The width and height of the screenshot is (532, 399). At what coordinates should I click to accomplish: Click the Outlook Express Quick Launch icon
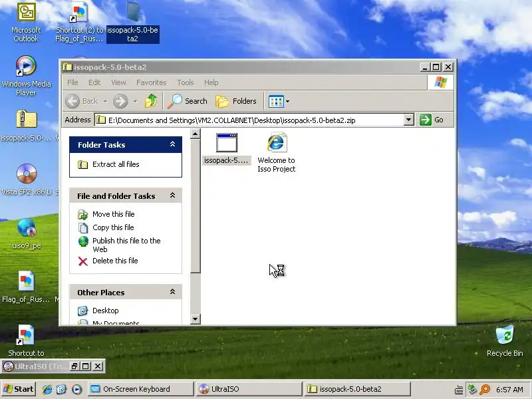point(62,389)
